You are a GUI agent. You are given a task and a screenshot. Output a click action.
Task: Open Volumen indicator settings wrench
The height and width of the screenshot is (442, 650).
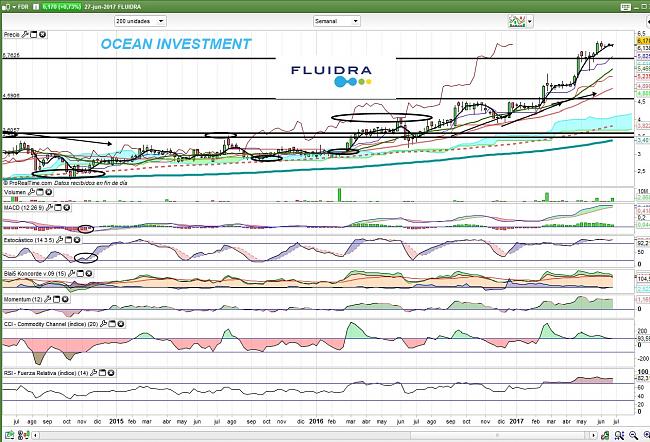pyautogui.click(x=31, y=192)
